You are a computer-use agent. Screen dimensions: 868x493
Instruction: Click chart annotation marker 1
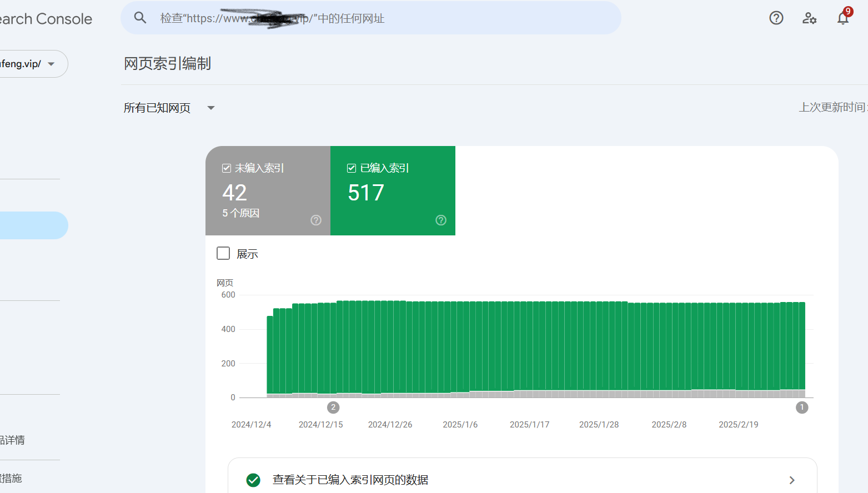(802, 408)
